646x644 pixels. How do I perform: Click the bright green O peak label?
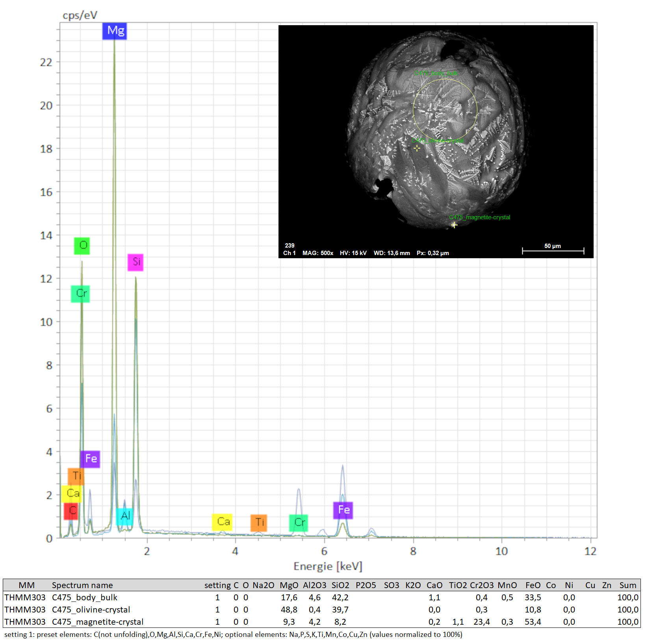pyautogui.click(x=82, y=246)
